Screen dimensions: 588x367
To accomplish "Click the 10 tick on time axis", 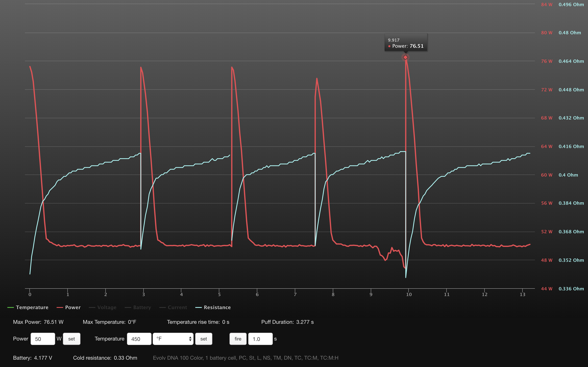I will point(409,294).
